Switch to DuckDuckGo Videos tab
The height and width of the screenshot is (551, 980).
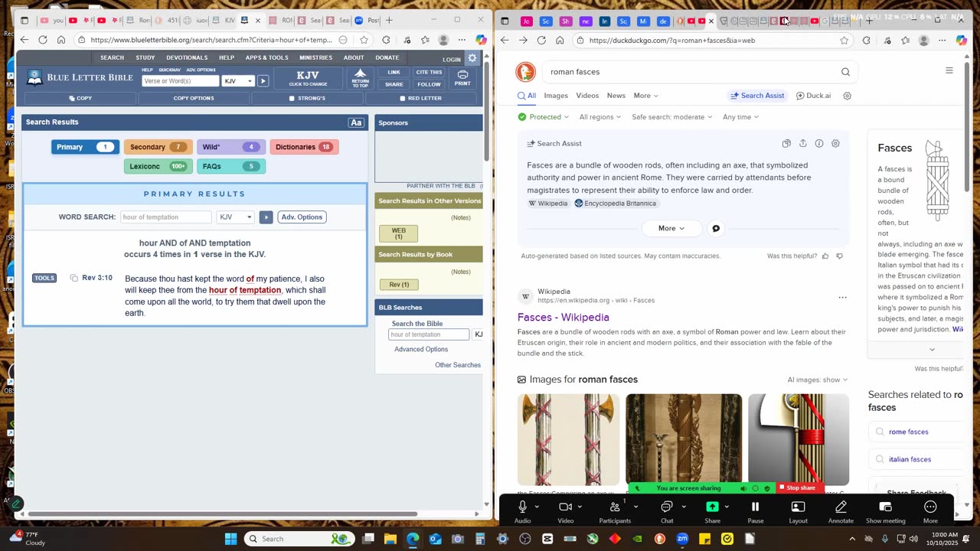[587, 96]
